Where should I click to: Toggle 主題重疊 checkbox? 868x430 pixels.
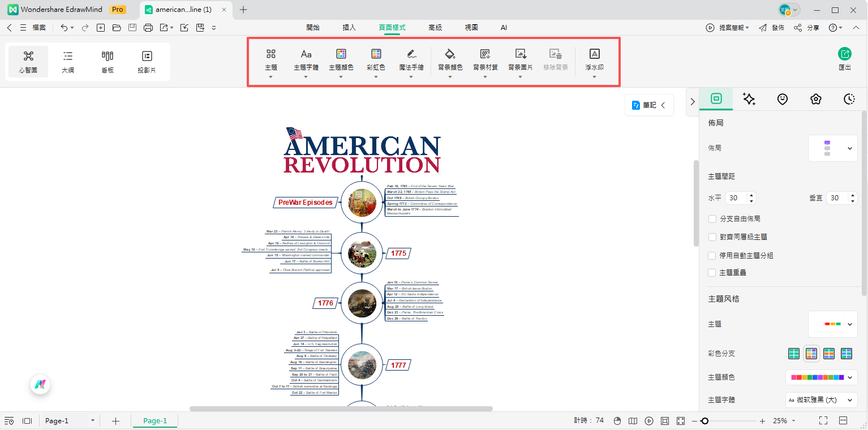[712, 273]
